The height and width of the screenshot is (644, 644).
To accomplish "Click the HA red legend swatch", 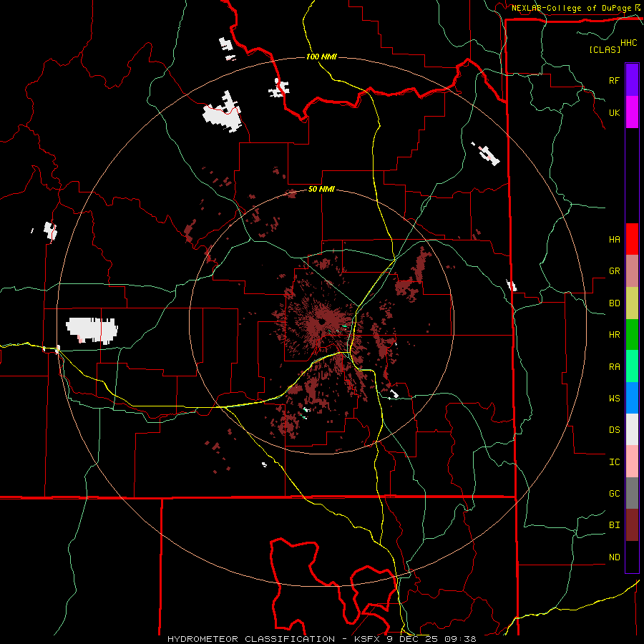I will pos(632,239).
